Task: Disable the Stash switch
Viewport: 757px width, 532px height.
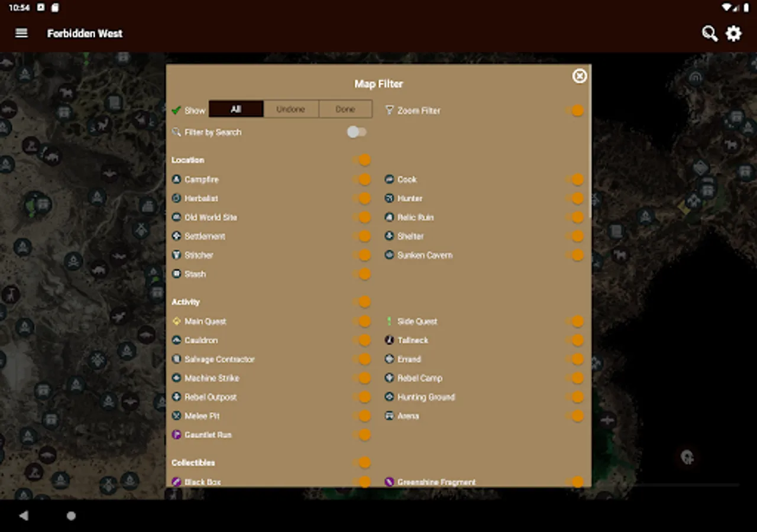Action: coord(361,274)
